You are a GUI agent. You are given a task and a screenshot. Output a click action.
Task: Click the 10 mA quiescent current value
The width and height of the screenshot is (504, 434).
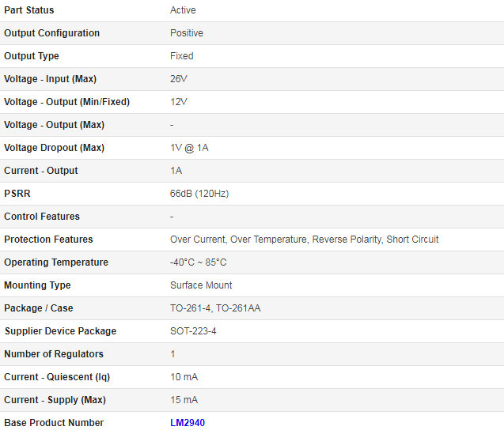184,376
